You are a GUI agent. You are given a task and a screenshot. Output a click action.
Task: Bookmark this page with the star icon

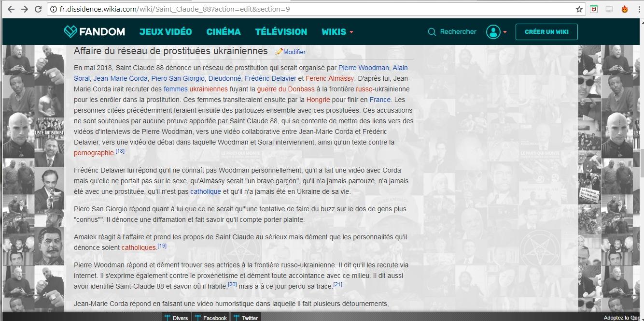[x=579, y=9]
